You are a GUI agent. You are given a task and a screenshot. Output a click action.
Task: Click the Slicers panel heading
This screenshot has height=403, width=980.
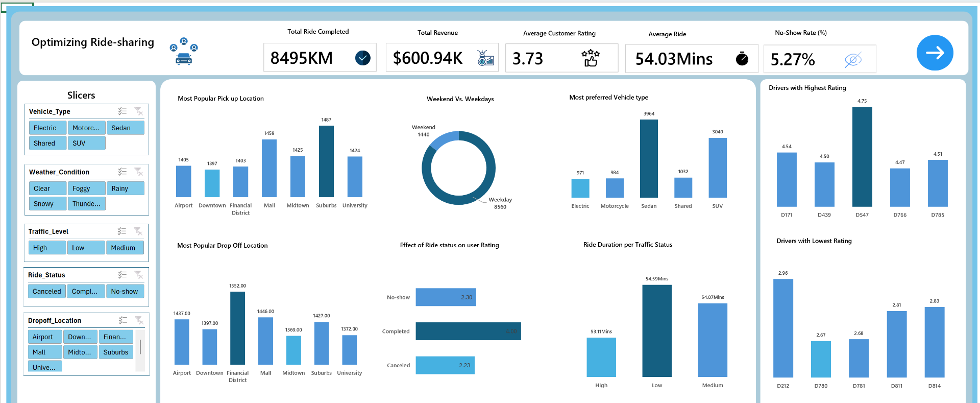[81, 95]
